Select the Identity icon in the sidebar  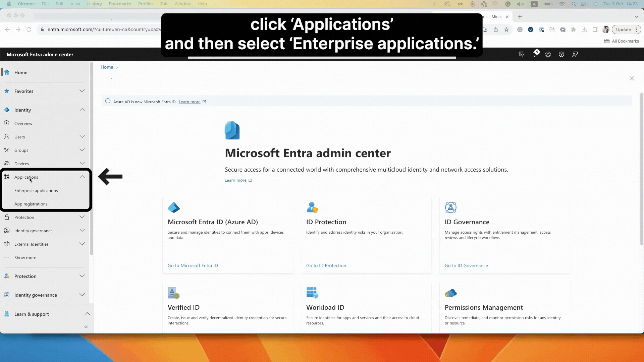(x=7, y=110)
